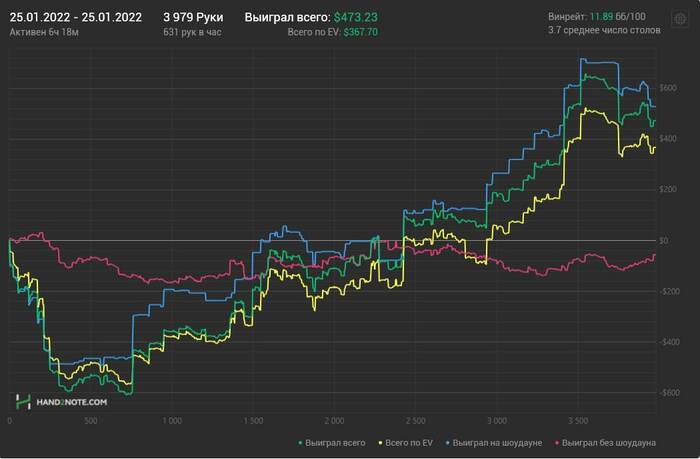Click the $0 y-axis label
The width and height of the screenshot is (700, 459).
pos(664,241)
